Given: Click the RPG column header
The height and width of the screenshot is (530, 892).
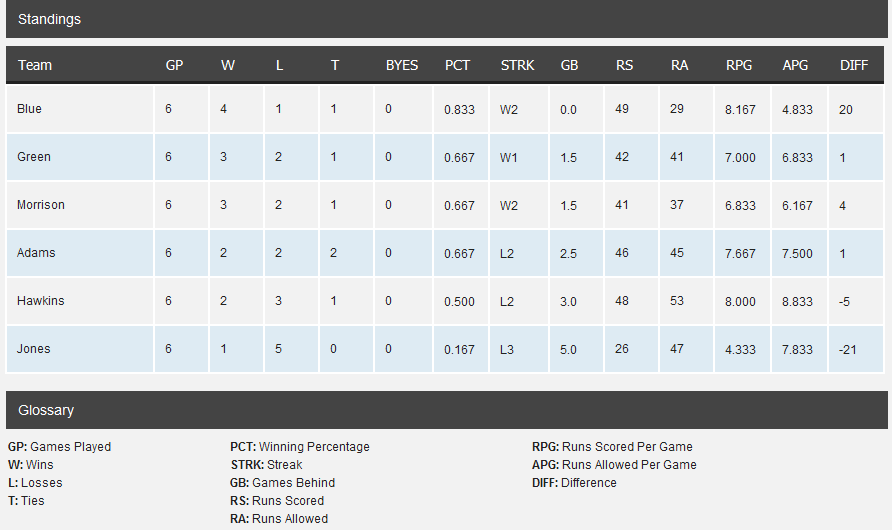Looking at the screenshot, I should pyautogui.click(x=738, y=65).
